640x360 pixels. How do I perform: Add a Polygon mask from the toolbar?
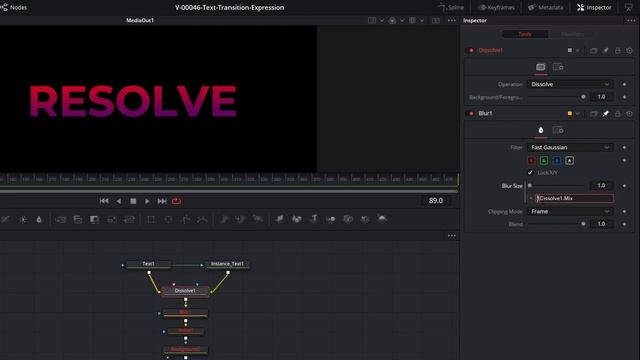185,220
